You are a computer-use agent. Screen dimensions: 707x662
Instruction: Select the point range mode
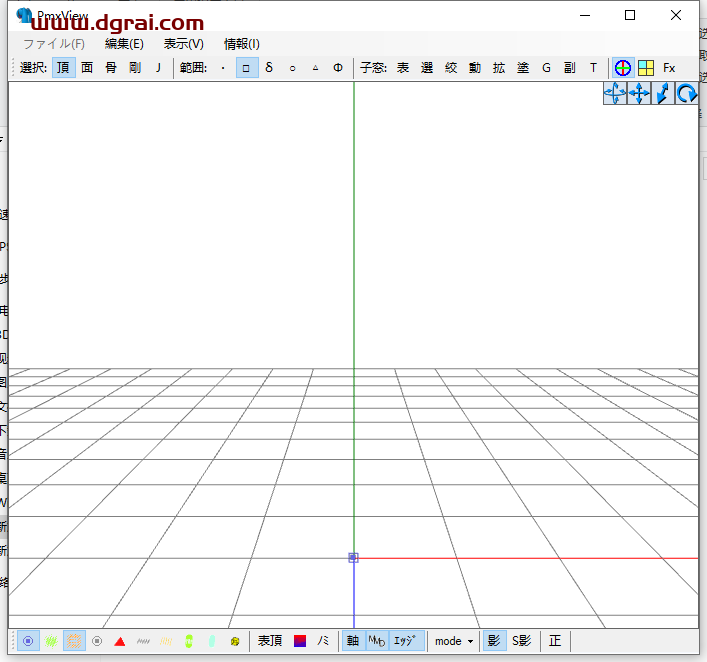coord(223,68)
